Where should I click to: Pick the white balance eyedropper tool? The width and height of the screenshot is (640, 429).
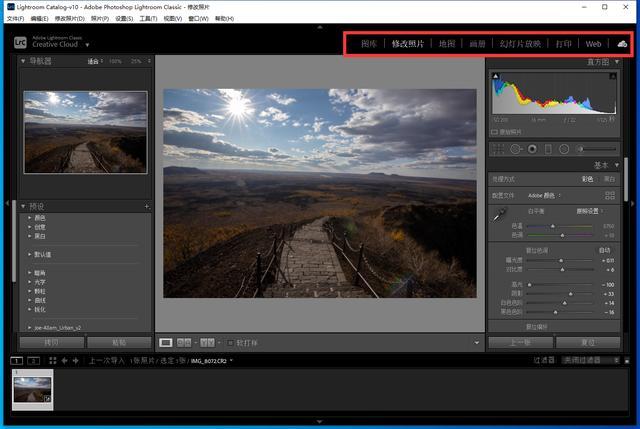[x=499, y=215]
